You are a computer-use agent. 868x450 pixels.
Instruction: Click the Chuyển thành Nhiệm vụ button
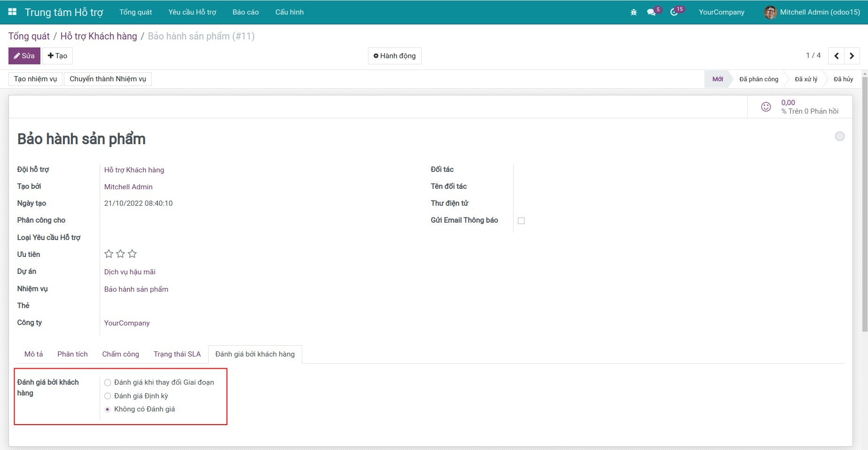coord(108,79)
